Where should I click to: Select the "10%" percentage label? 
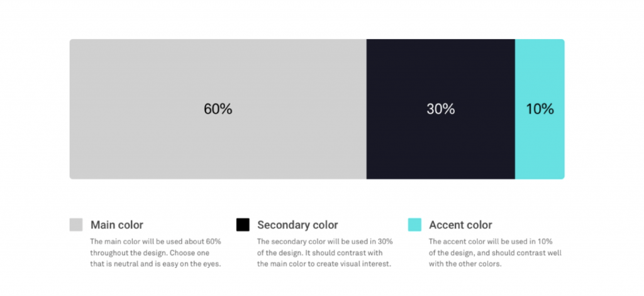(540, 109)
